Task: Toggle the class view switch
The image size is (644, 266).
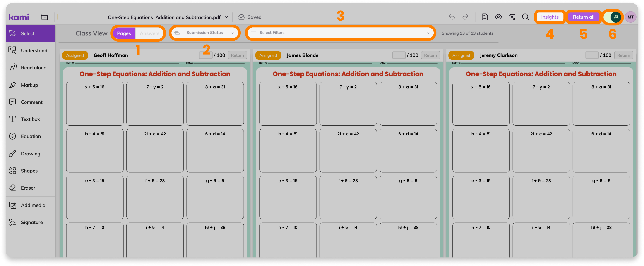Action: click(x=612, y=17)
